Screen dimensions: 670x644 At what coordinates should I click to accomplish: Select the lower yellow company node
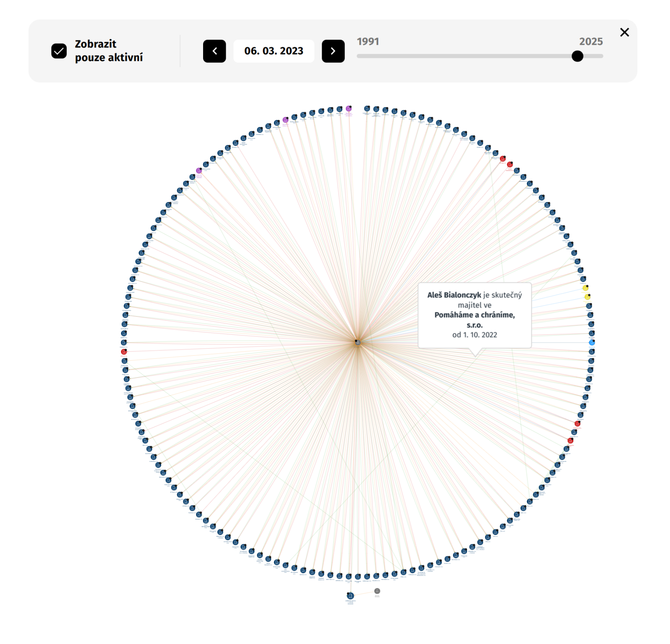588,297
